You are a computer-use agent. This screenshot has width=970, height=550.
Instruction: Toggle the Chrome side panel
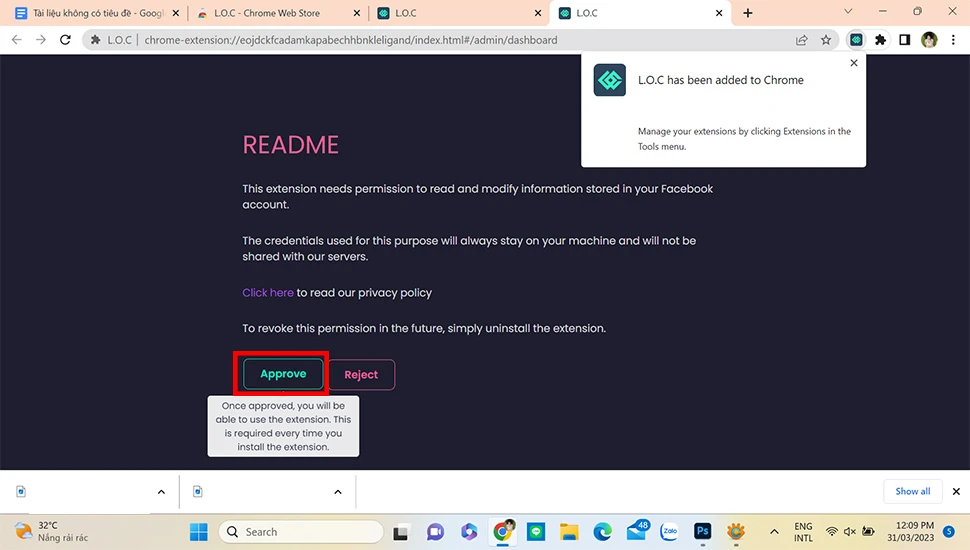(x=904, y=40)
